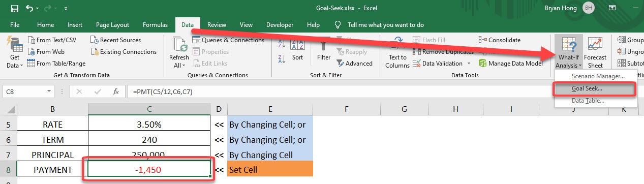Screen dimensions: 644x184
Task: Open Recent Sources
Action: click(115, 40)
